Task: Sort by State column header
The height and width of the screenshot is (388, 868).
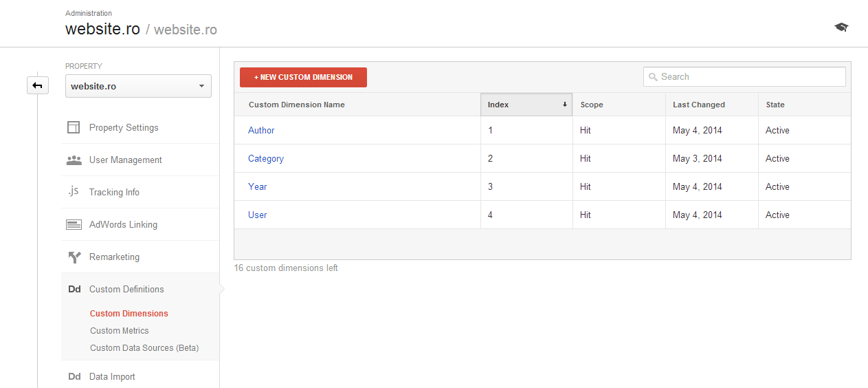Action: coord(775,105)
